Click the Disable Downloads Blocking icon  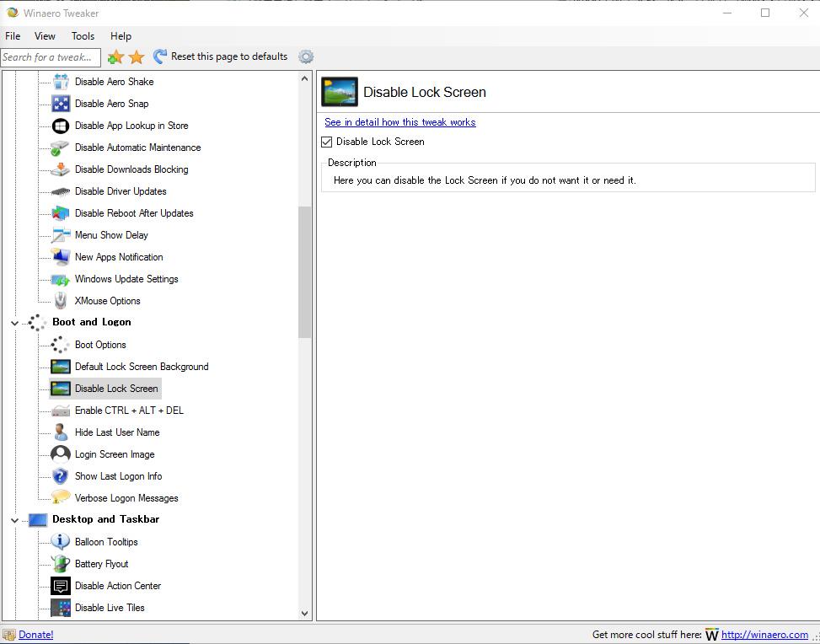click(61, 169)
